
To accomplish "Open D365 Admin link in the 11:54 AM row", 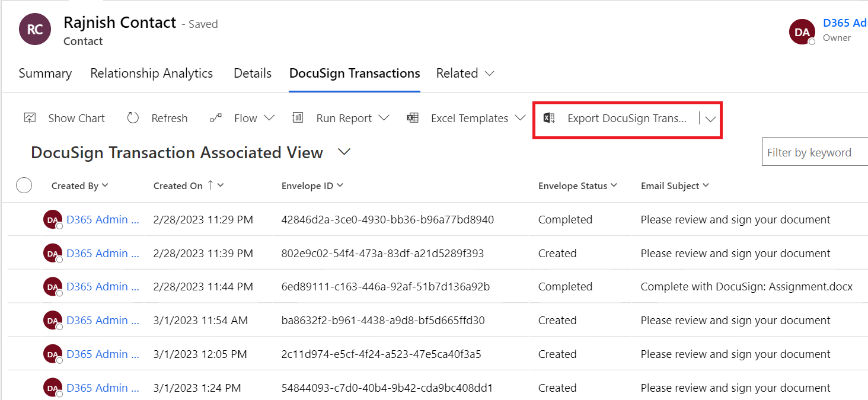I will [x=103, y=321].
